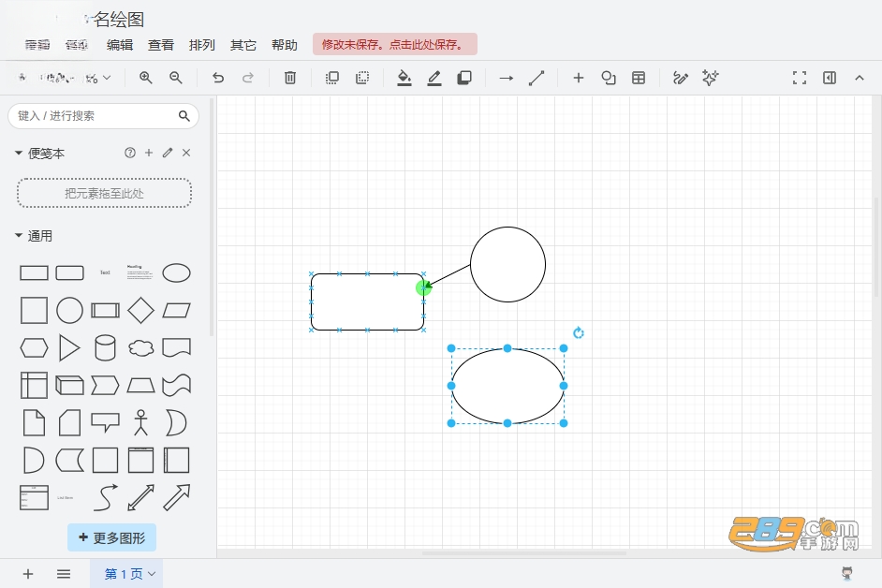Toggle the format side panel icon
Viewport: 882px width, 588px height.
(830, 78)
